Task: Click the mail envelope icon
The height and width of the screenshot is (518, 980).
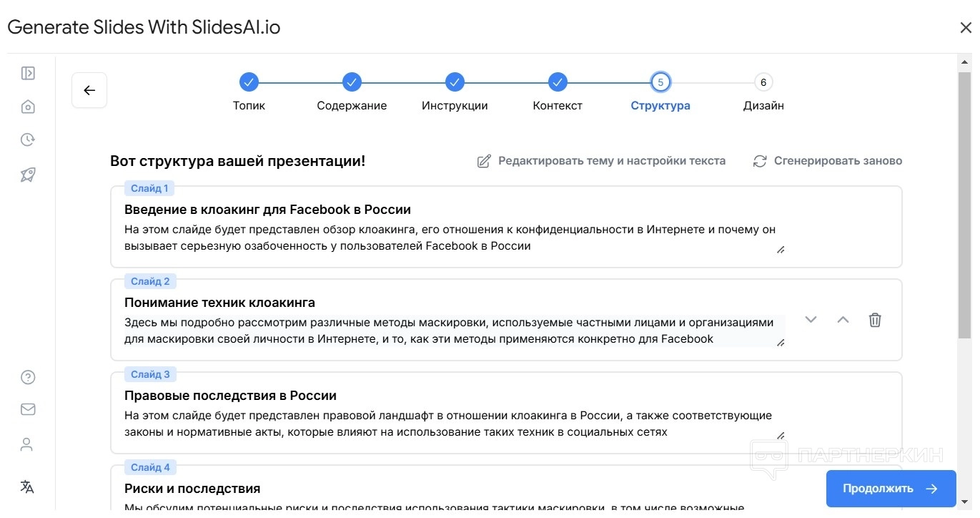Action: point(28,409)
